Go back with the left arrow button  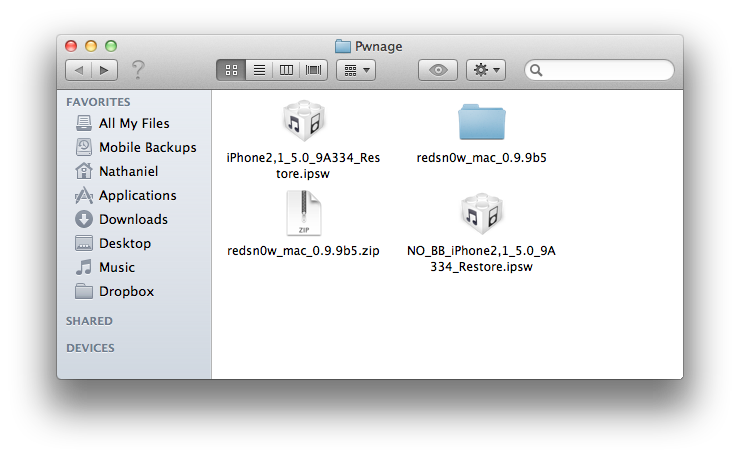(x=78, y=70)
